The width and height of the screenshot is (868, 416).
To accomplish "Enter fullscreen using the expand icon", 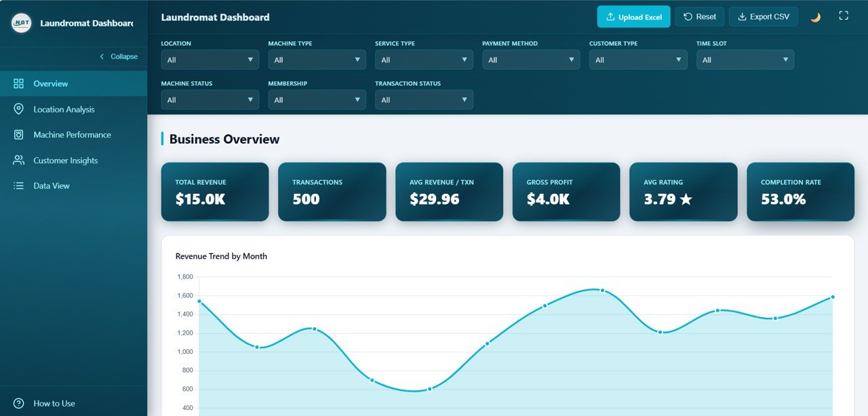I will click(843, 16).
